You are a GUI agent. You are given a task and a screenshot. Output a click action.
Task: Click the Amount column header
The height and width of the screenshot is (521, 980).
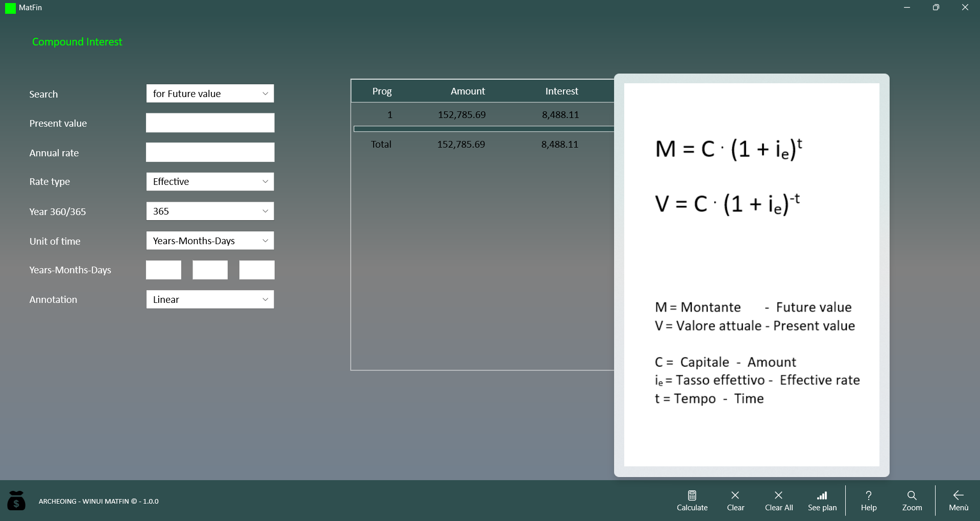coord(468,91)
